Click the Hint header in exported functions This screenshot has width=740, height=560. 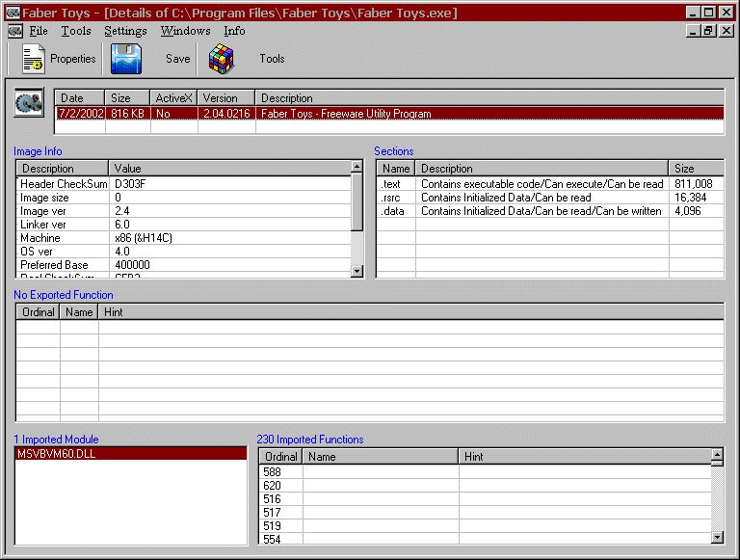pyautogui.click(x=411, y=312)
